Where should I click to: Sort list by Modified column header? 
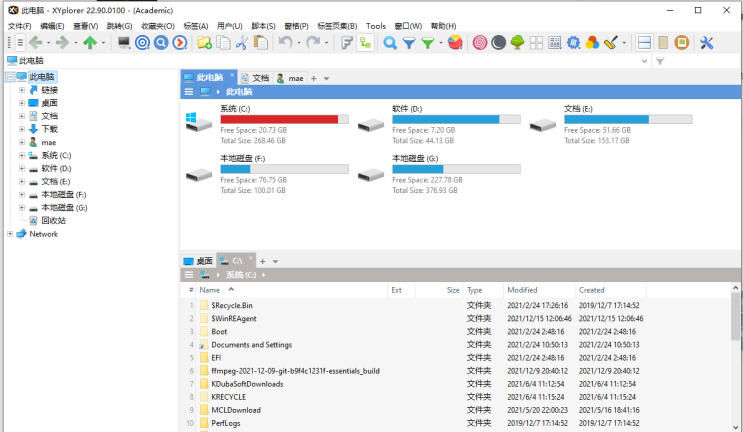coord(539,290)
